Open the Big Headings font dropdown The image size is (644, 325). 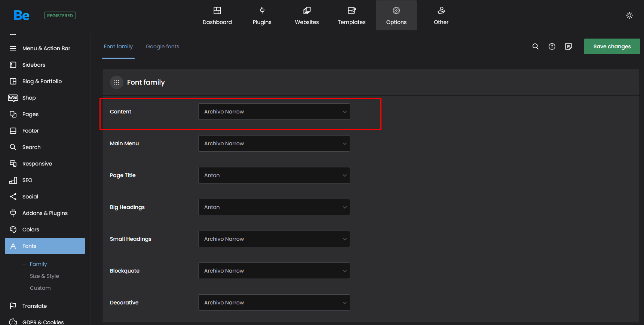274,207
